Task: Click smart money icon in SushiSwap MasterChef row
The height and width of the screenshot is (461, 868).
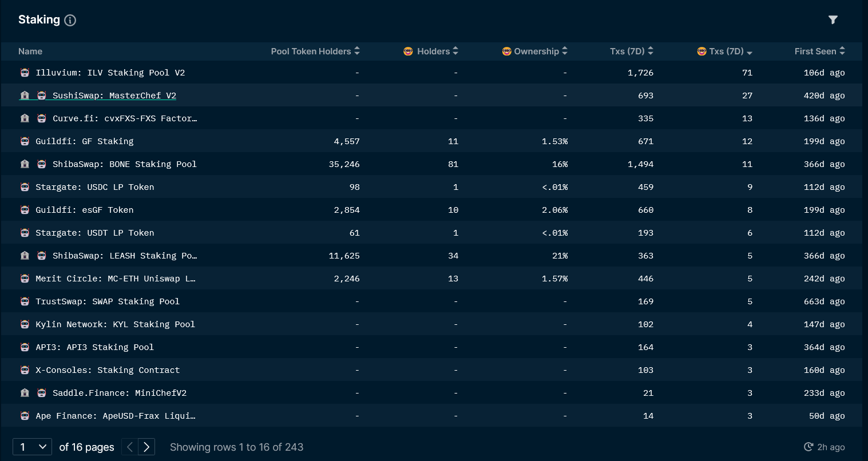Action: pyautogui.click(x=42, y=96)
